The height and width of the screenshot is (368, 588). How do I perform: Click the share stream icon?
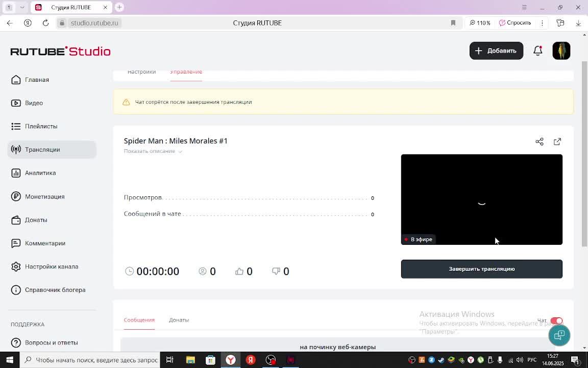pyautogui.click(x=539, y=142)
